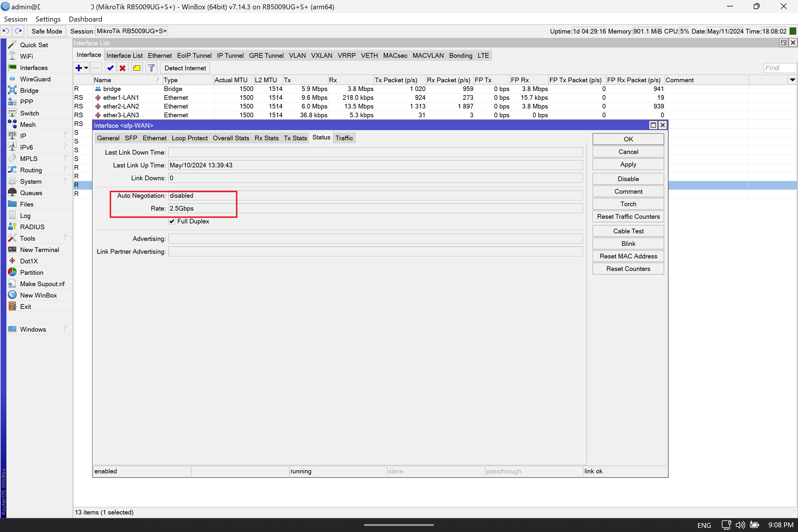This screenshot has height=532, width=798.
Task: Launch New WinBox
Action: tap(38, 295)
